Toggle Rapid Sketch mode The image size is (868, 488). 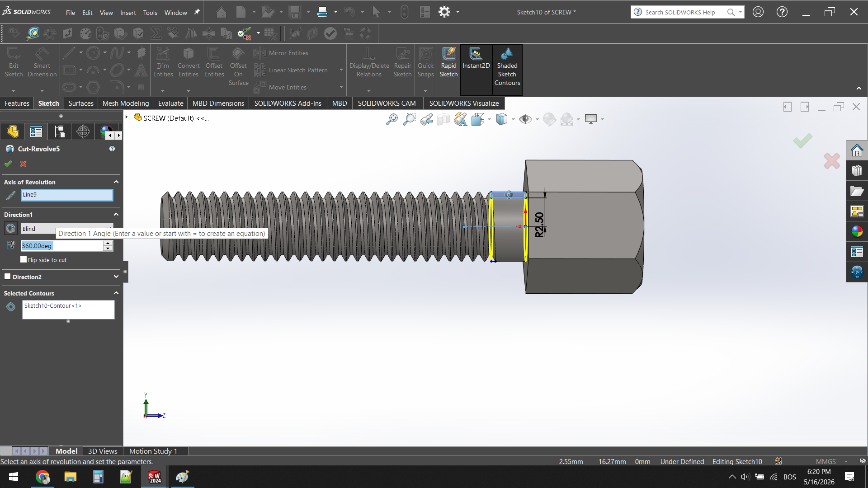point(449,62)
